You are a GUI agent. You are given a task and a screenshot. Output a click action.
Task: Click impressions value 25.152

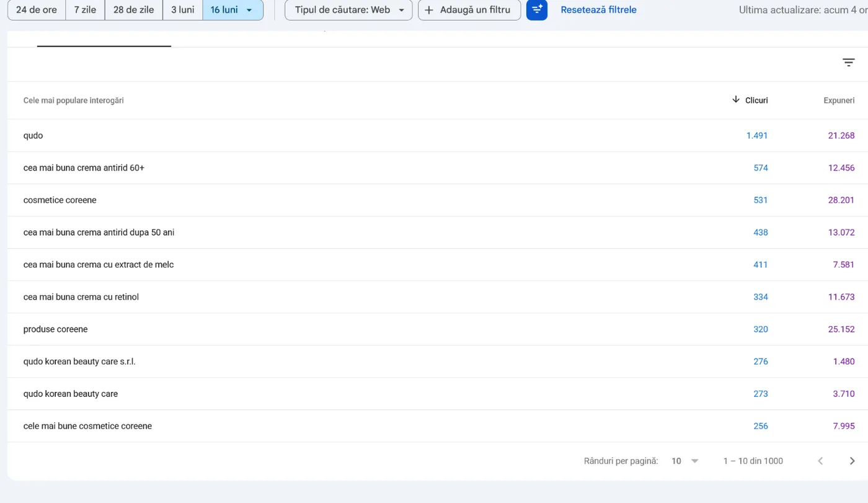coord(841,329)
